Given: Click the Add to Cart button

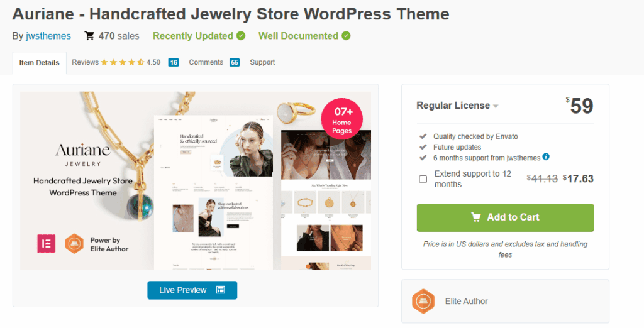Looking at the screenshot, I should (x=505, y=217).
